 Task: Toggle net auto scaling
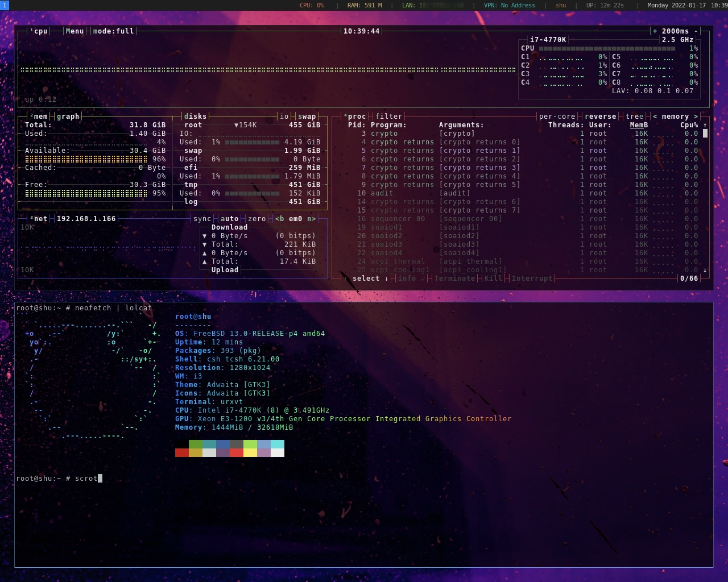(229, 219)
